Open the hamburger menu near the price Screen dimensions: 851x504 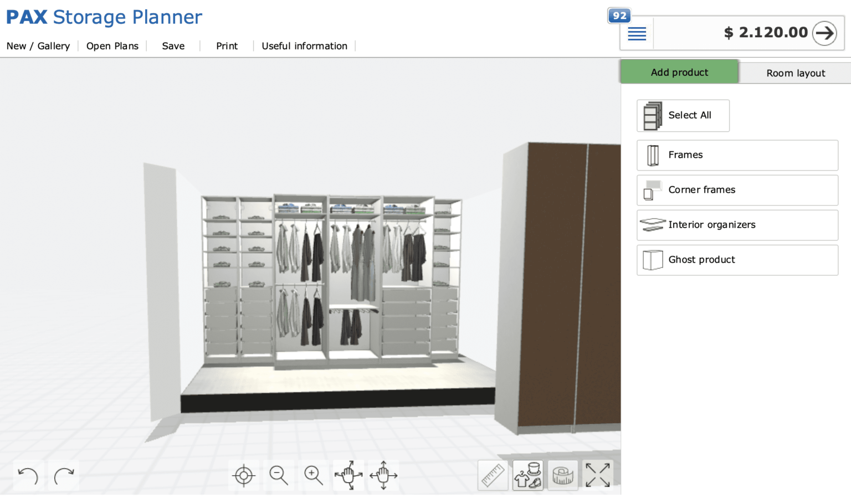point(637,33)
